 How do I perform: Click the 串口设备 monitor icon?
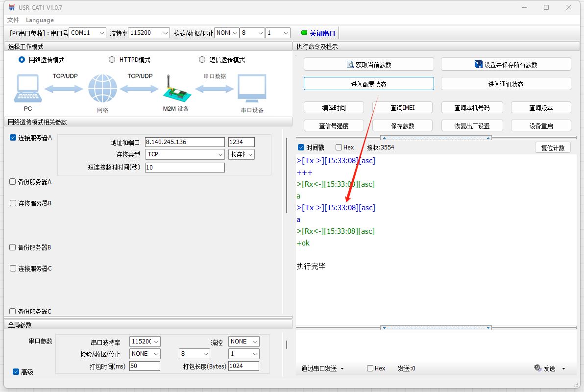point(252,89)
